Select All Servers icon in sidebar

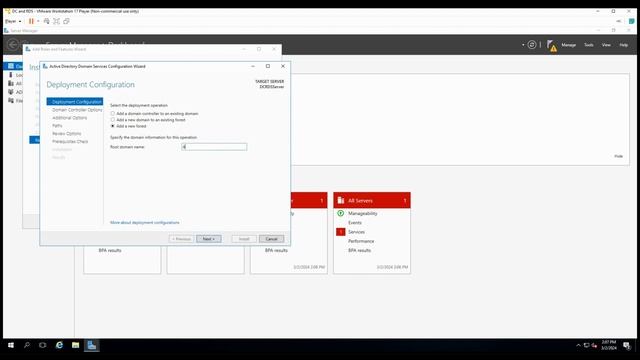[11, 83]
